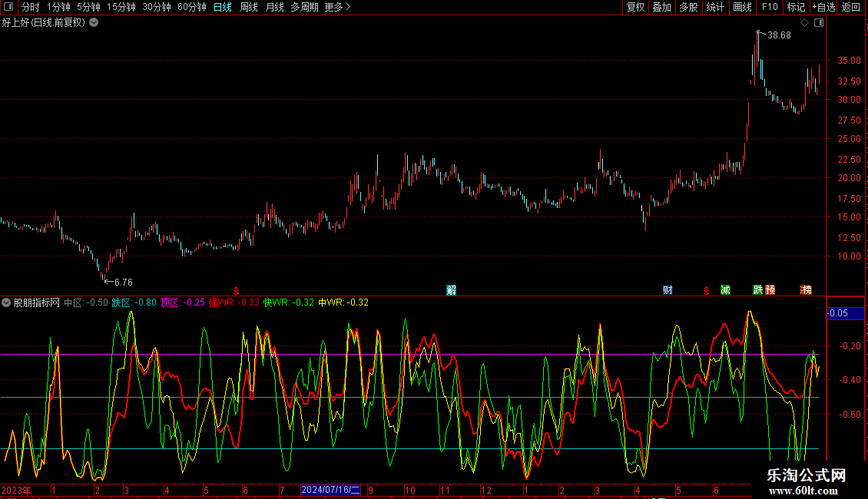Click the 快WR: -0.32 legend value
This screenshot has width=868, height=499.
[288, 302]
